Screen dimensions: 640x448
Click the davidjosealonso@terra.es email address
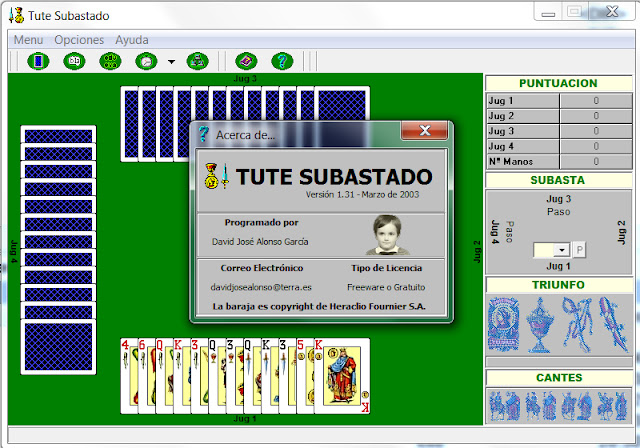click(x=261, y=287)
